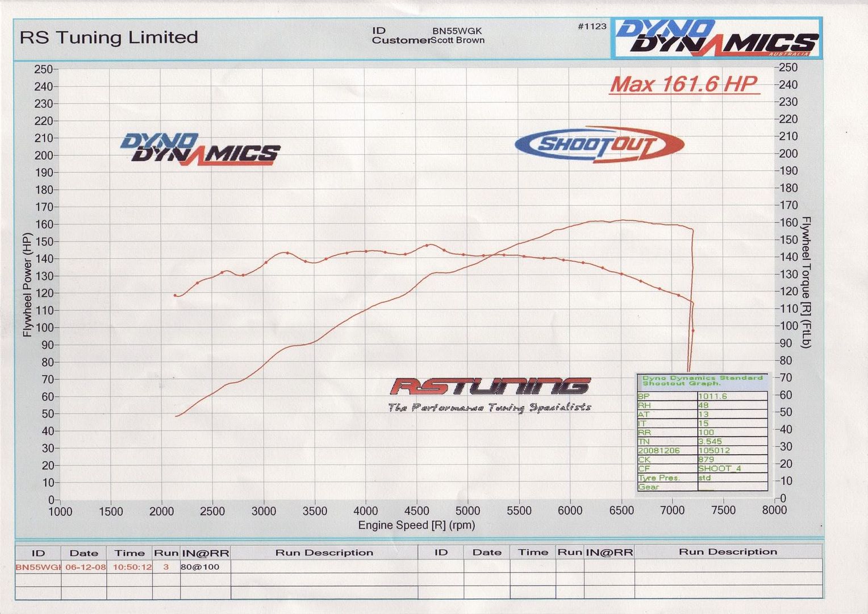
Task: Click the CF value 'SHOOT_4'
Action: (719, 468)
